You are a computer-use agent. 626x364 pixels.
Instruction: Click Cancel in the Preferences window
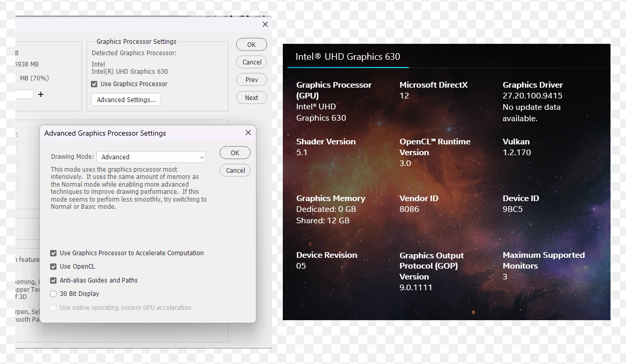pos(252,62)
